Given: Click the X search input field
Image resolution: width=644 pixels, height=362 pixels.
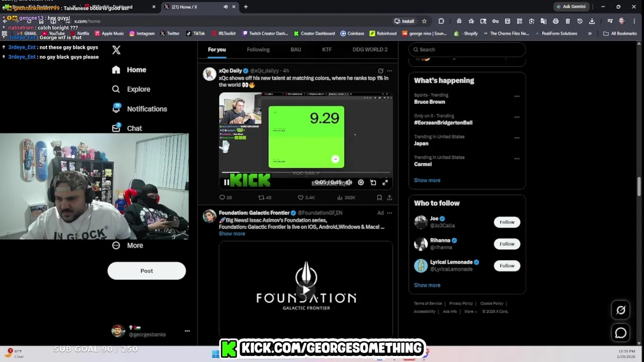Looking at the screenshot, I should (467, 49).
